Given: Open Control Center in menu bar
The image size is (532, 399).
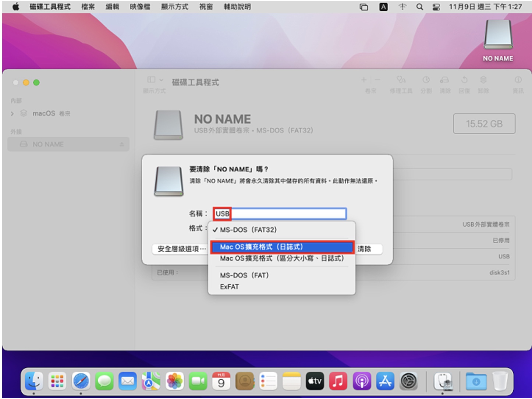Looking at the screenshot, I should pos(436,7).
